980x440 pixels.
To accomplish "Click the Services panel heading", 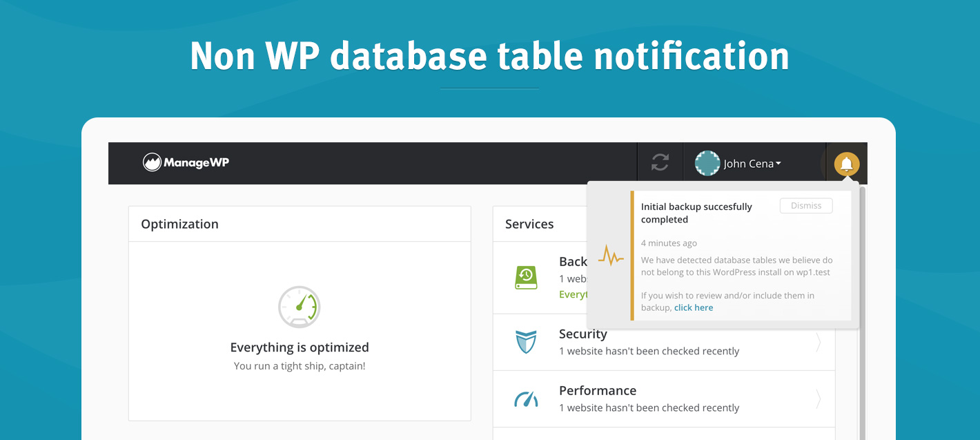I will pyautogui.click(x=529, y=224).
